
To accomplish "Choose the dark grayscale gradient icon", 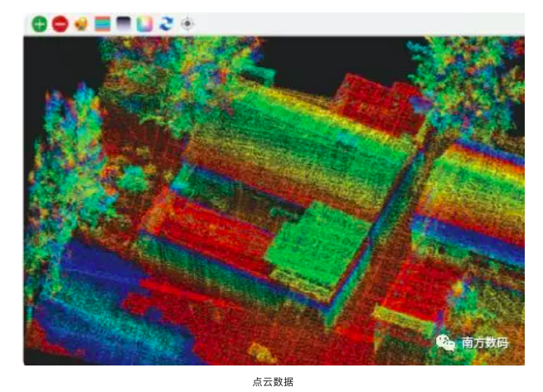I will [x=124, y=24].
